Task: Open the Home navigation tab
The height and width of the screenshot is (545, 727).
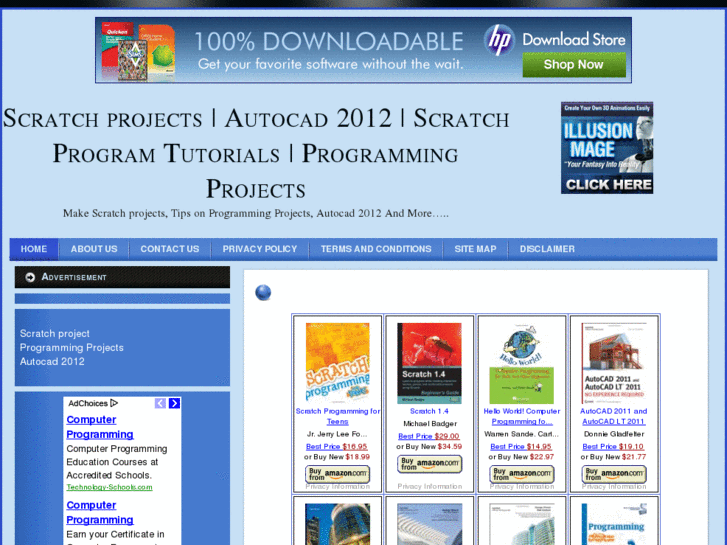Action: (x=34, y=249)
